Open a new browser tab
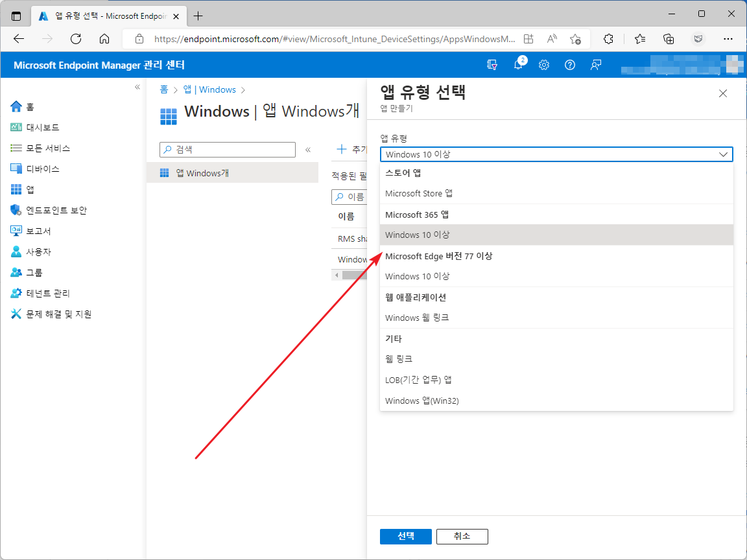The width and height of the screenshot is (747, 560). [198, 16]
